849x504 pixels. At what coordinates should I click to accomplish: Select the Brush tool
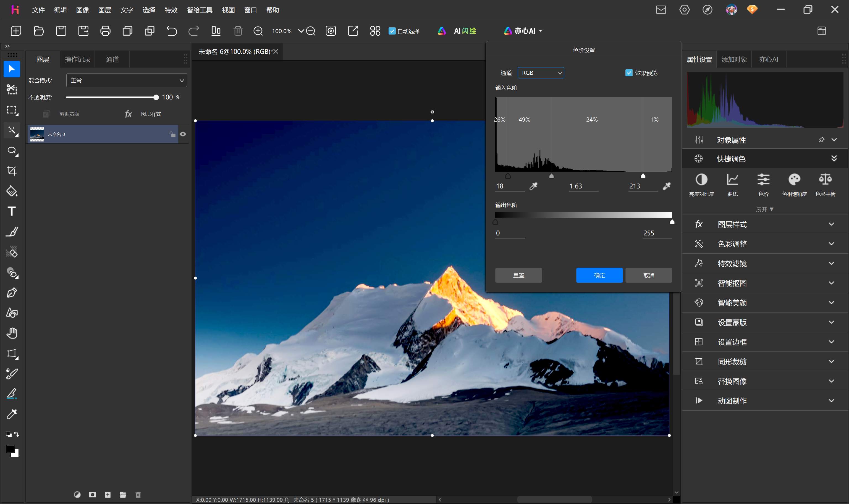(12, 232)
